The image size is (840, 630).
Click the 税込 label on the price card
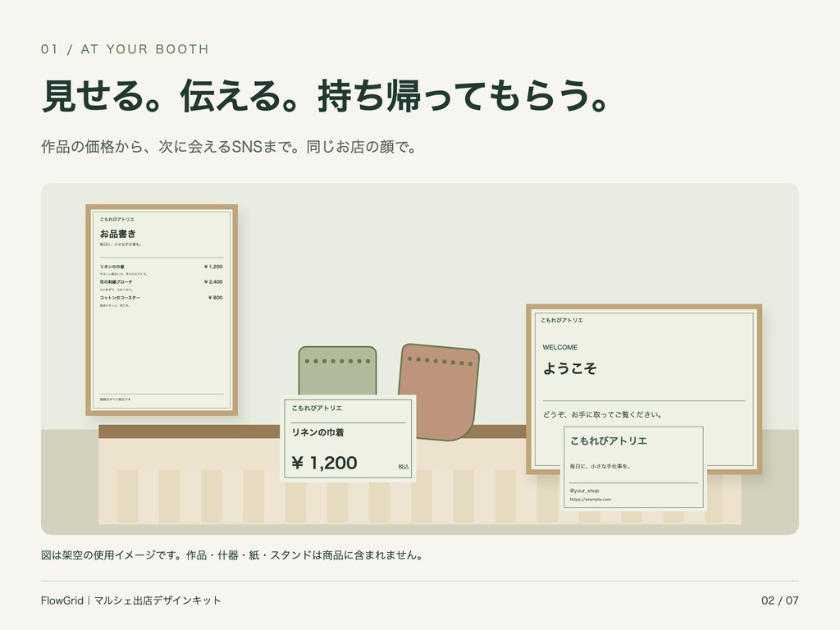(x=404, y=467)
